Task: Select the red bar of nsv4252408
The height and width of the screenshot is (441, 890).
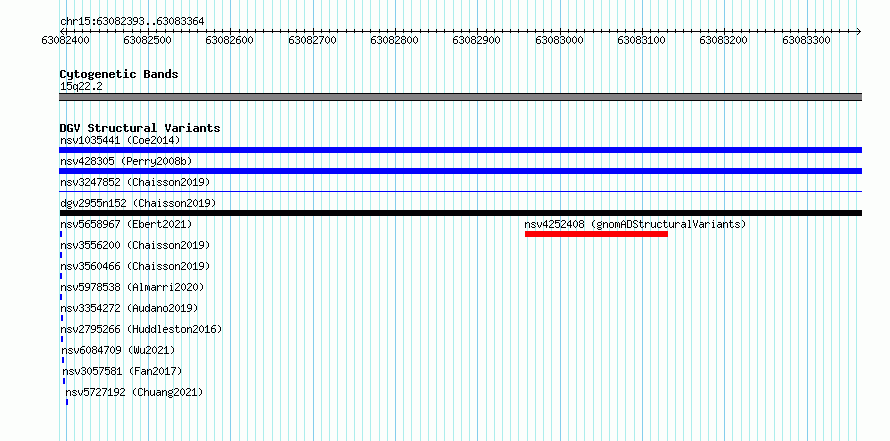Action: click(x=596, y=234)
